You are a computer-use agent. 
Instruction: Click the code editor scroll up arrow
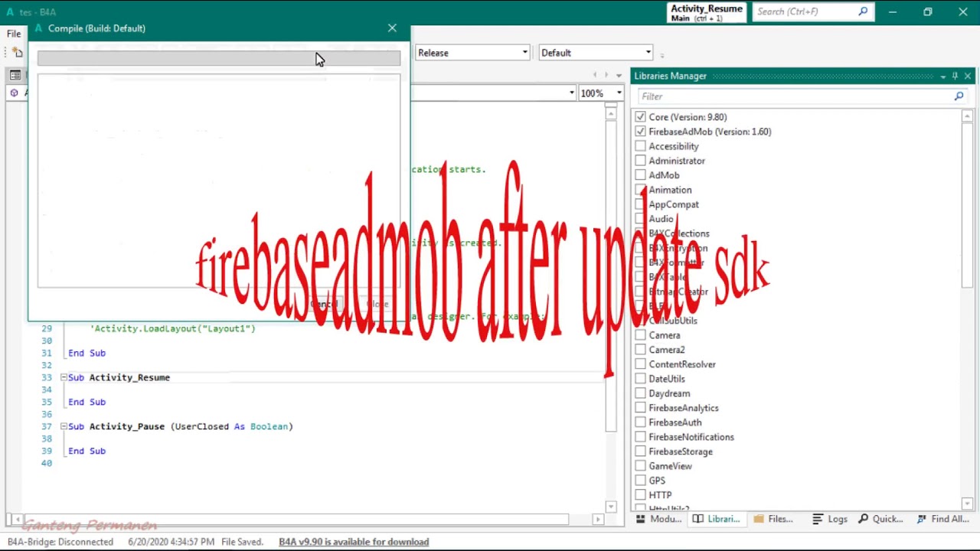611,113
